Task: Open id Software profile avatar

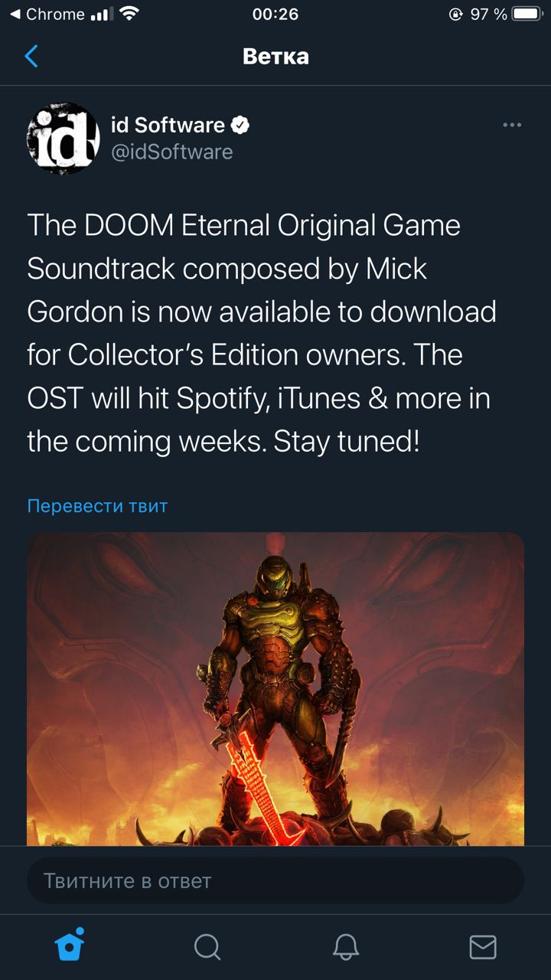Action: click(63, 139)
